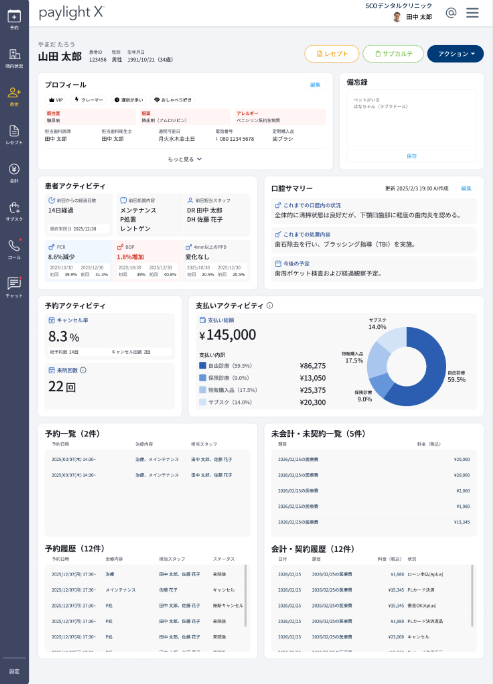
Task: Click the ¥86,275 amount
Action: point(312,366)
